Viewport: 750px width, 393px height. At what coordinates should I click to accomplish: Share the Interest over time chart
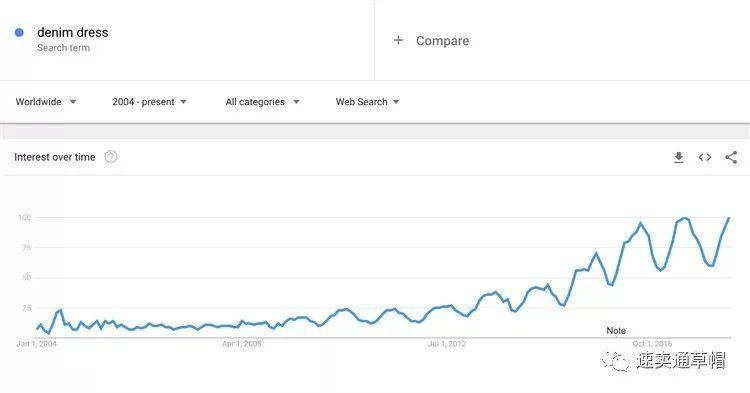click(731, 157)
